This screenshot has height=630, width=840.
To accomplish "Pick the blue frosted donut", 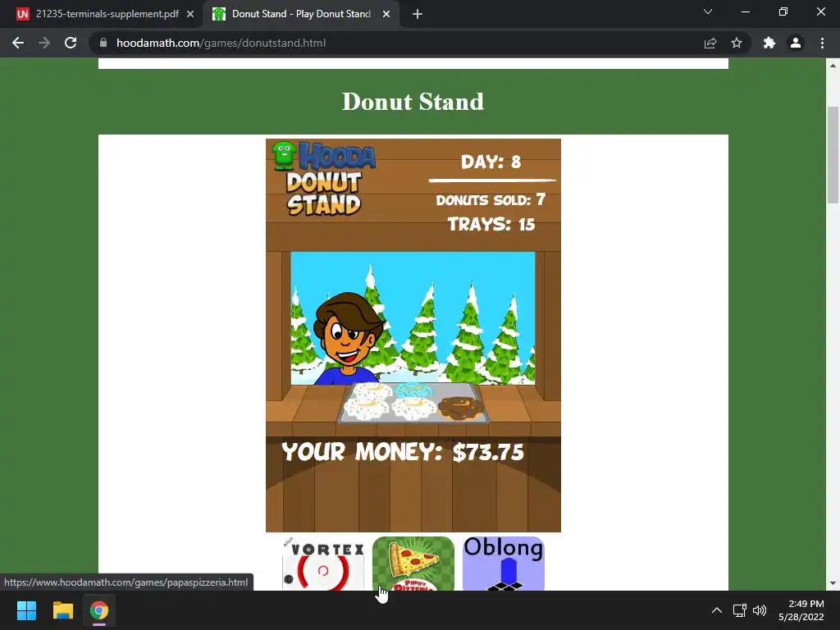I will [413, 391].
